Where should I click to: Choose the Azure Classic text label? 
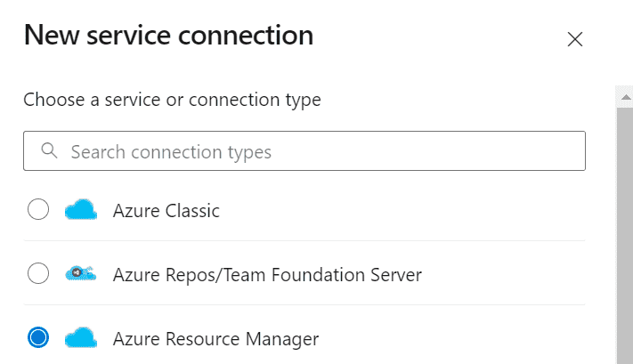[x=166, y=211]
